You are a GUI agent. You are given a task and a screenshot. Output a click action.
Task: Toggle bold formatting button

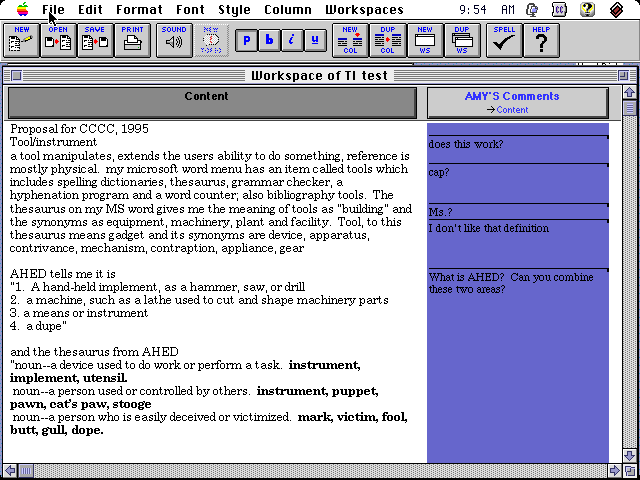[x=269, y=41]
